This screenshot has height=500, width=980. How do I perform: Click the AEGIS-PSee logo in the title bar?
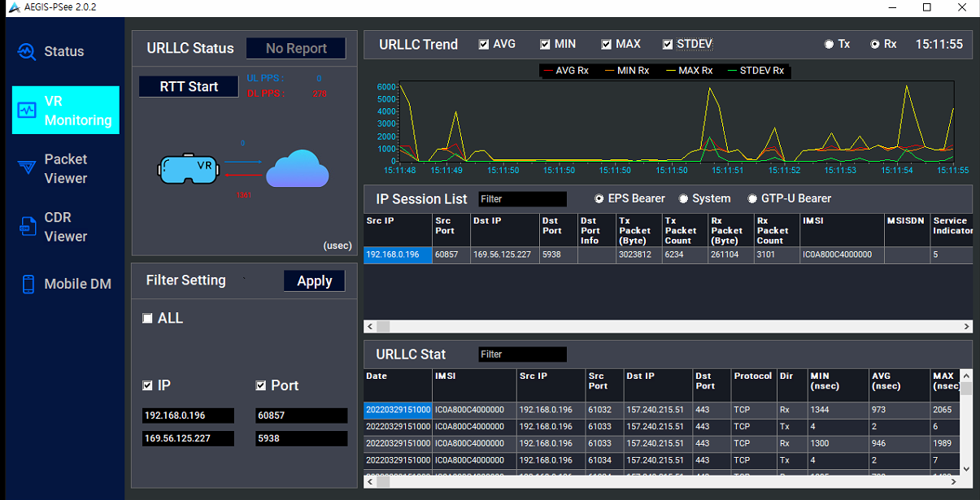tap(14, 7)
